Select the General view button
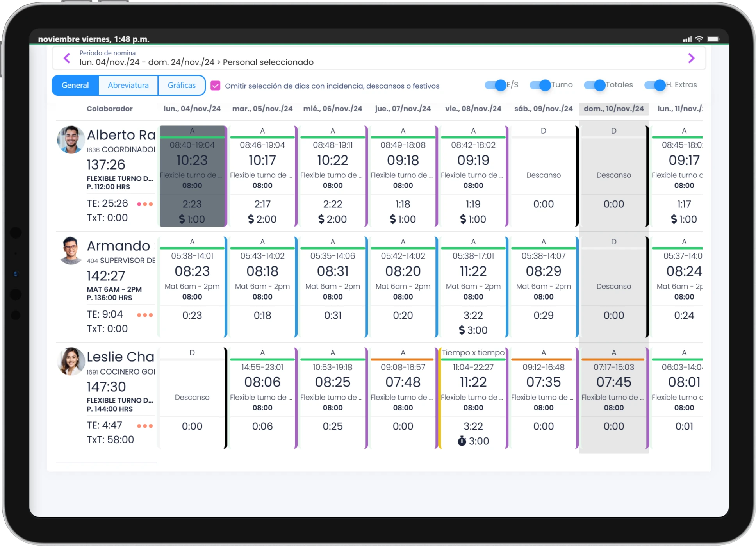This screenshot has height=546, width=756. 75,85
